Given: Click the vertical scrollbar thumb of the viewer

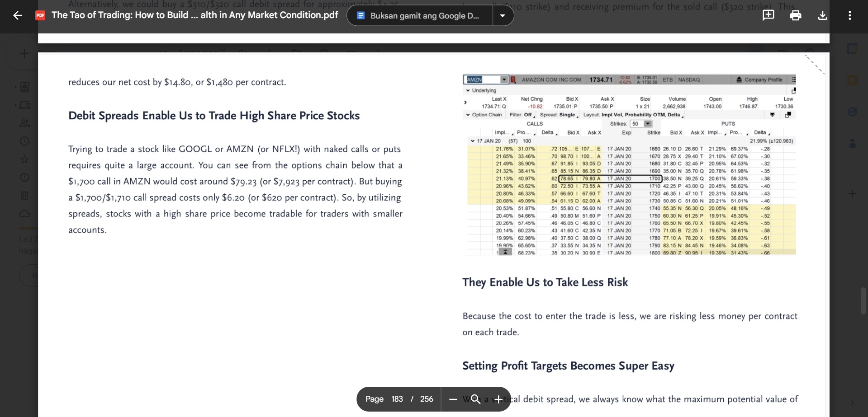Looking at the screenshot, I should point(864,300).
